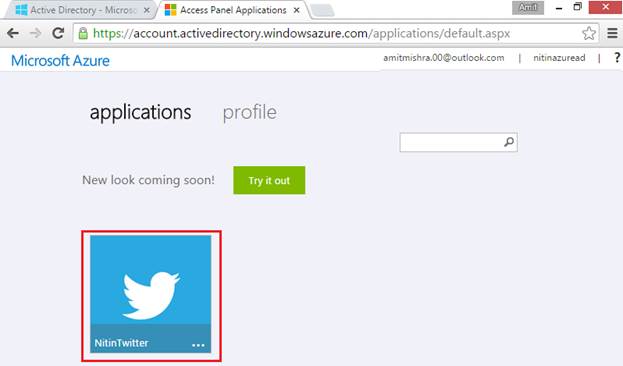Reload the page with refresh icon
This screenshot has height=366, width=623.
tap(58, 33)
